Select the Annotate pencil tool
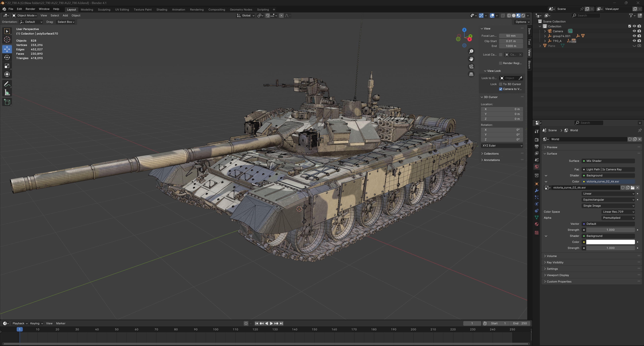 (x=7, y=84)
